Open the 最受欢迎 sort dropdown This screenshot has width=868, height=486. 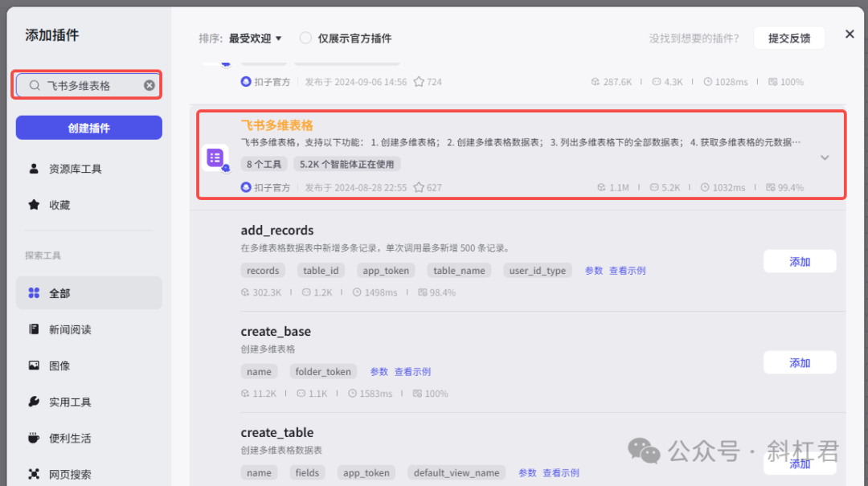[x=256, y=39]
